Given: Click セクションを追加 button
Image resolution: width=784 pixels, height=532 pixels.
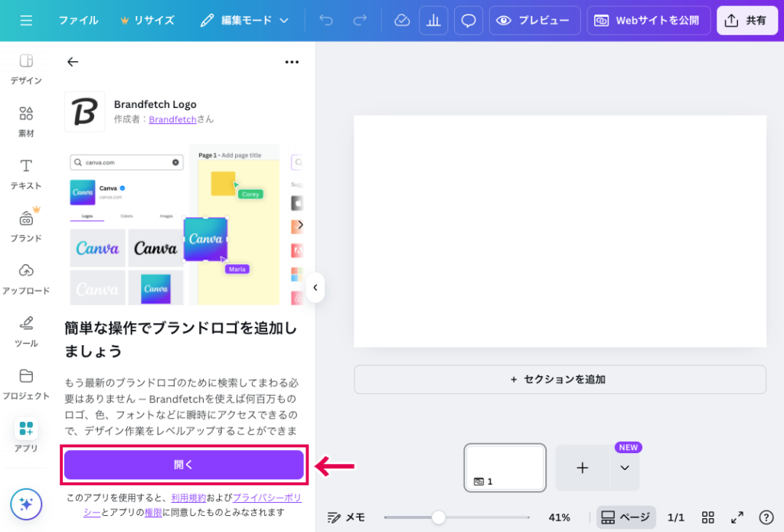Looking at the screenshot, I should click(560, 380).
